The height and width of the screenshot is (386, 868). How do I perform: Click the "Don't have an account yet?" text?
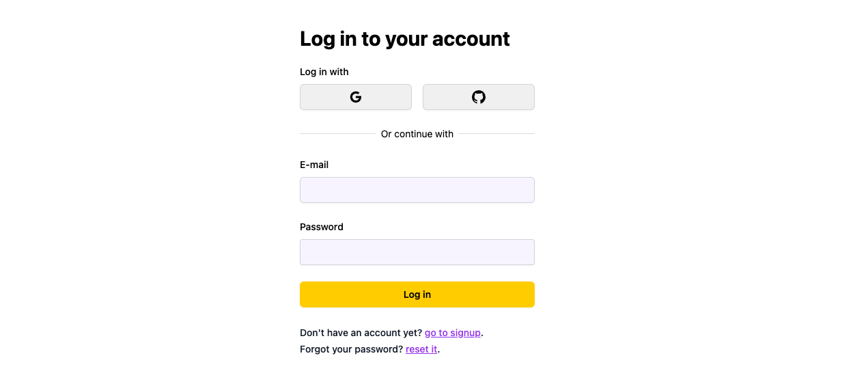(361, 333)
